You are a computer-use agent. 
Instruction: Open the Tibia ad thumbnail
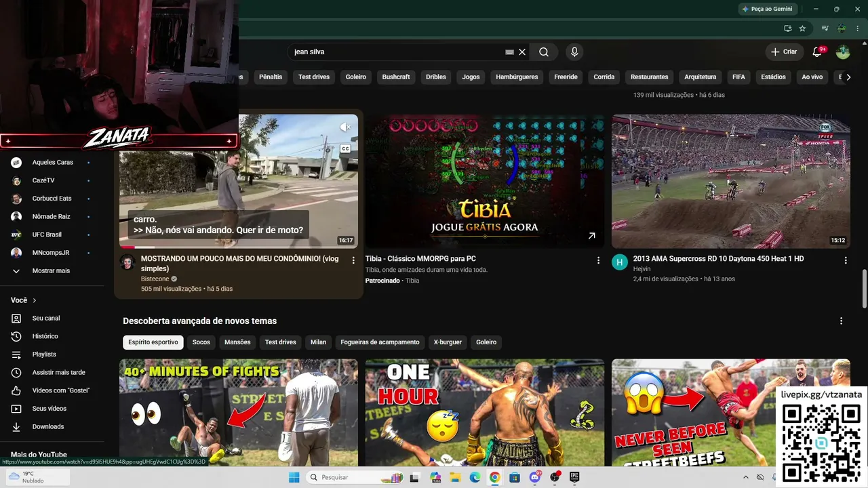point(484,181)
